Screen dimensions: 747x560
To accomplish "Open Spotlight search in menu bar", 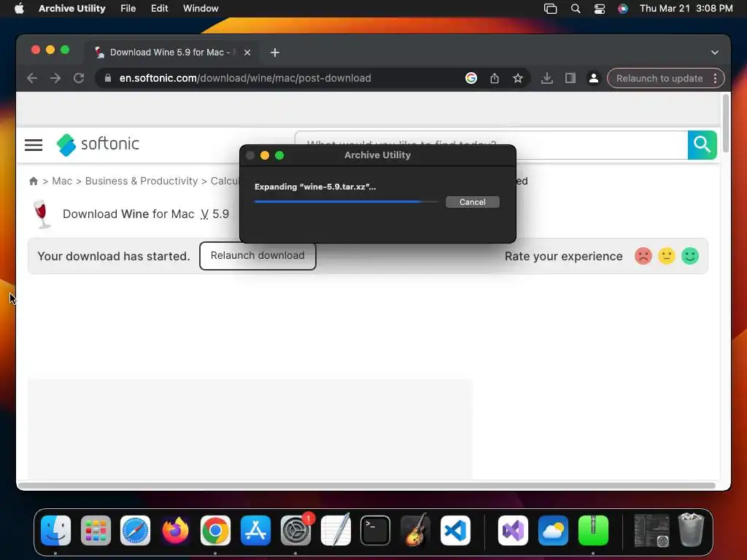I will [x=575, y=9].
